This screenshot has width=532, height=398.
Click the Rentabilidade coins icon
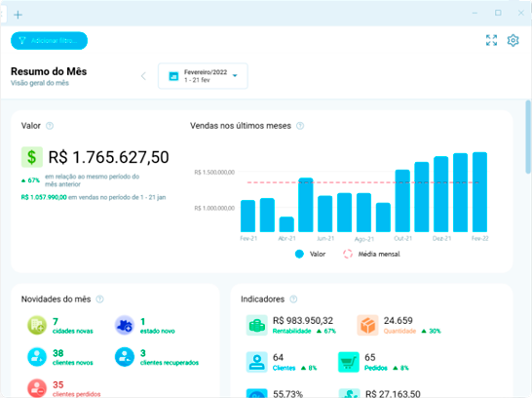257,326
